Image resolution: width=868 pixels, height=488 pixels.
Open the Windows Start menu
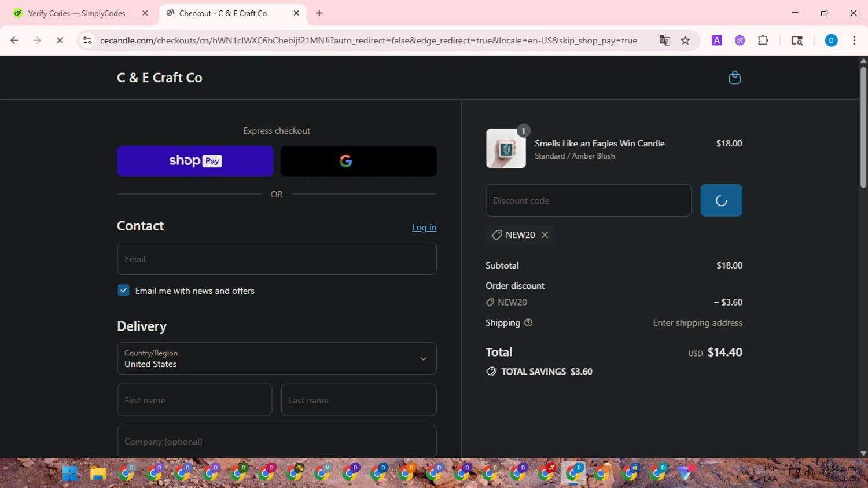[70, 474]
